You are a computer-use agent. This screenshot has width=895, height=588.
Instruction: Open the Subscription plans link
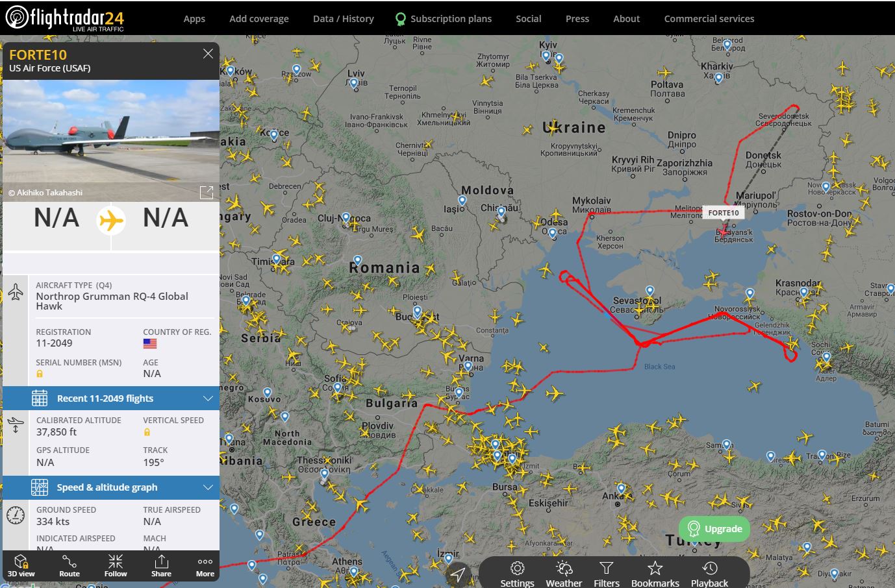(x=444, y=19)
